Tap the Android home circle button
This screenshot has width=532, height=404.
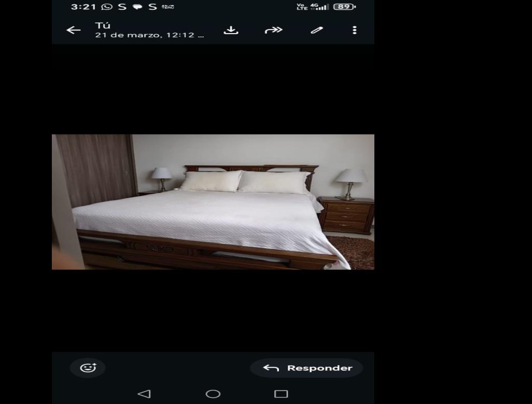(213, 394)
